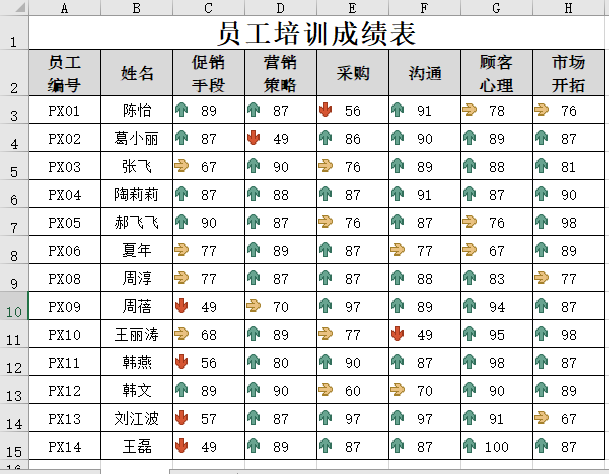Select column D header
Image resolution: width=609 pixels, height=474 pixels.
280,8
